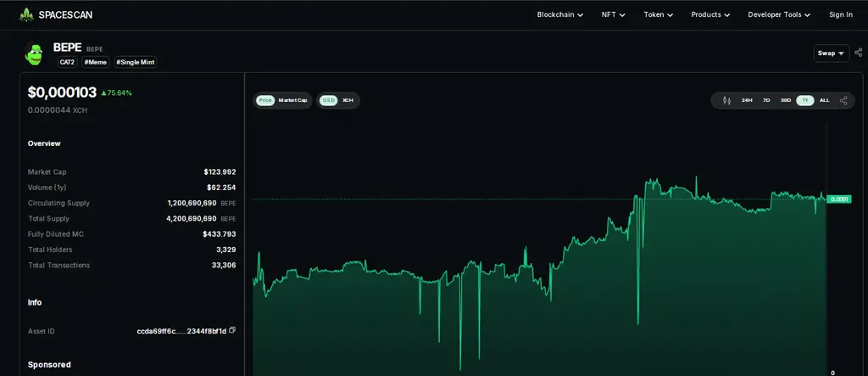Screen dimensions: 868x376
Task: Select the 1Y chart range
Action: [805, 100]
